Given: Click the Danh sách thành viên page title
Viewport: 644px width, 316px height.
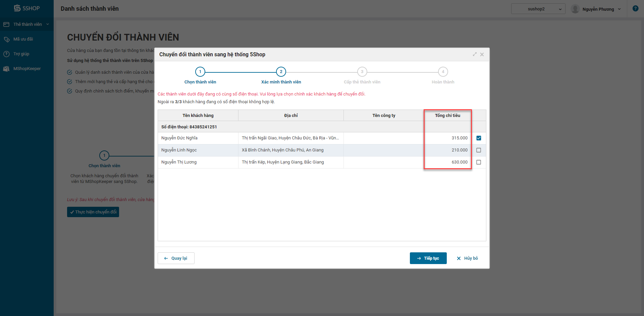Looking at the screenshot, I should [x=90, y=9].
